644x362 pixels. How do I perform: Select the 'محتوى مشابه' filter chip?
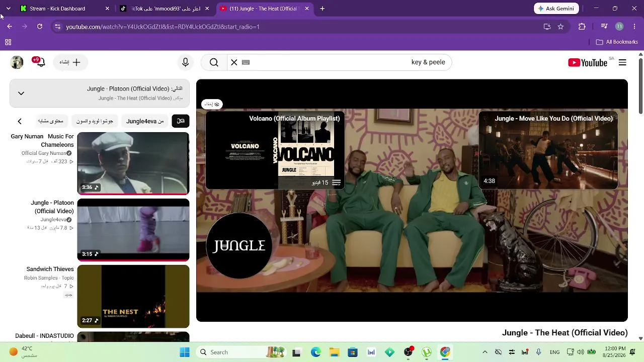pyautogui.click(x=50, y=121)
